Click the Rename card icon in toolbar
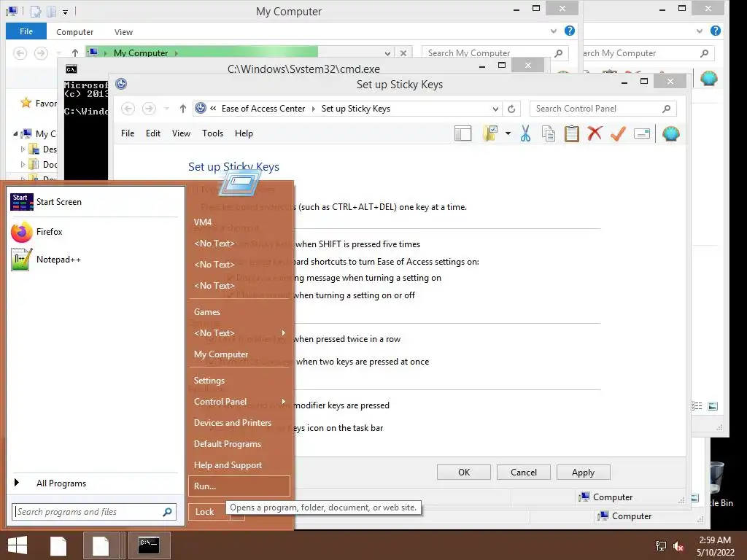The height and width of the screenshot is (560, 747). pos(642,134)
